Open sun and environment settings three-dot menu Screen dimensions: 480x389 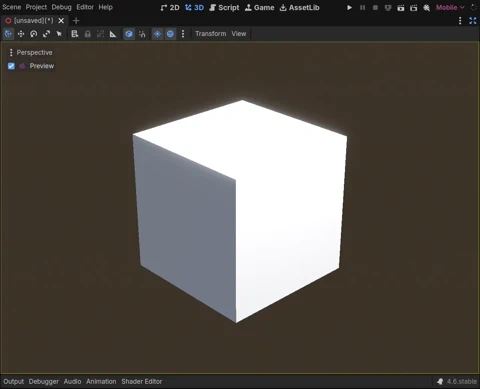pyautogui.click(x=183, y=34)
